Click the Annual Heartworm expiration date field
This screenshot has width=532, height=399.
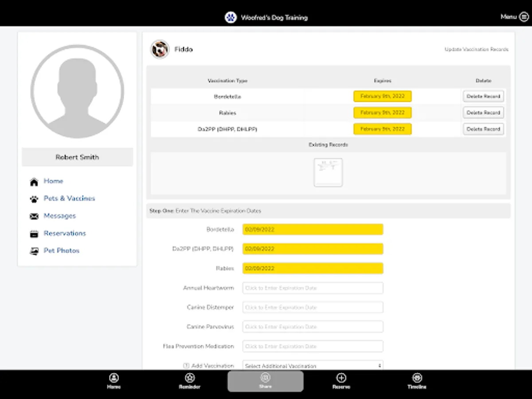(313, 288)
